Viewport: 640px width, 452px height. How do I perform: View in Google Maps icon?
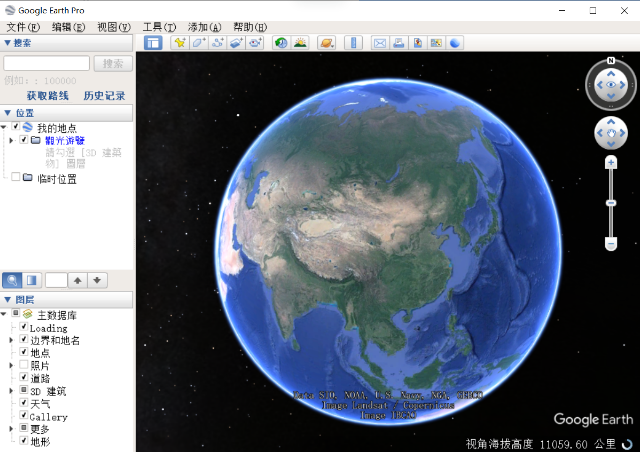click(436, 43)
